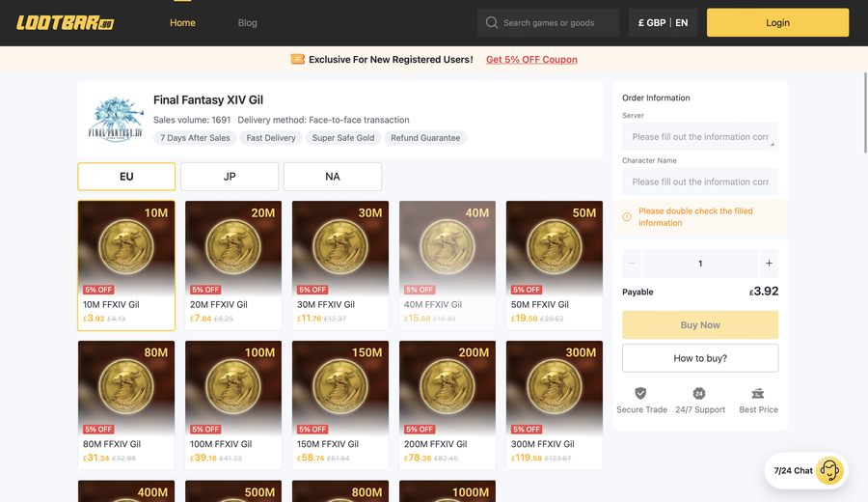This screenshot has height=502, width=868.
Task: Decrease quantity with the minus button
Action: click(x=632, y=264)
